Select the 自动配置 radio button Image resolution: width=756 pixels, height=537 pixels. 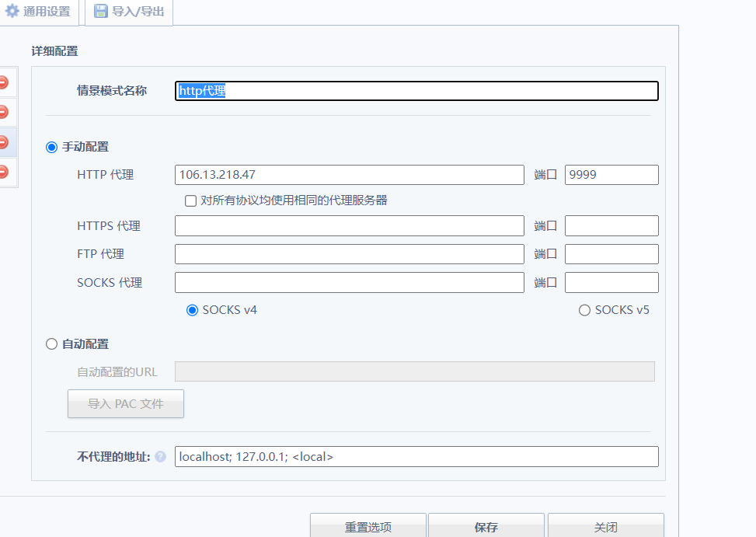pos(52,344)
